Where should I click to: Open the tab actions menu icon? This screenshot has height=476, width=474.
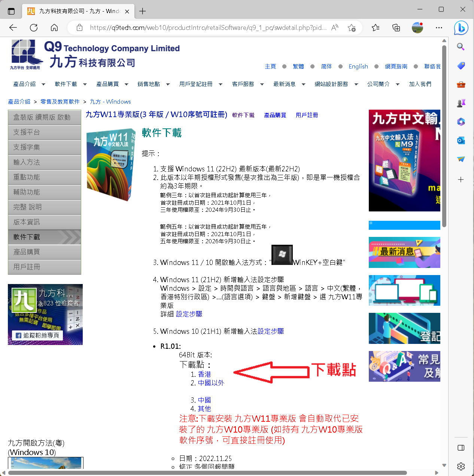click(x=11, y=11)
